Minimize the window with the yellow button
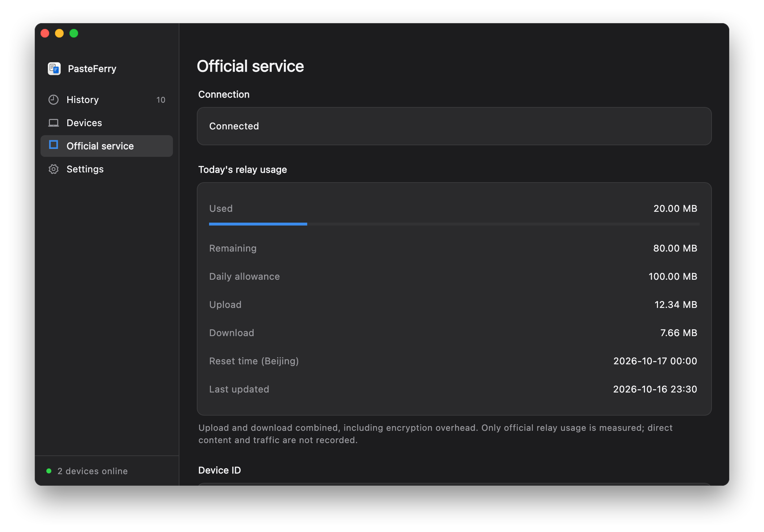 [59, 33]
